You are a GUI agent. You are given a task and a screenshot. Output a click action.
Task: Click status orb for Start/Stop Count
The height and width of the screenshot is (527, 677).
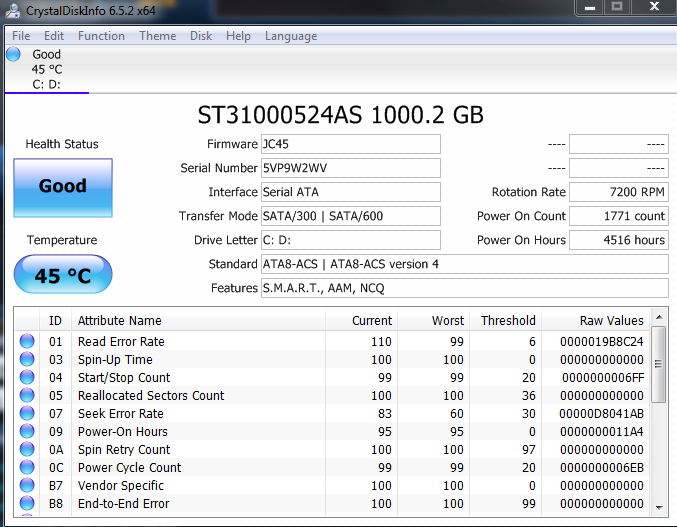click(x=27, y=377)
